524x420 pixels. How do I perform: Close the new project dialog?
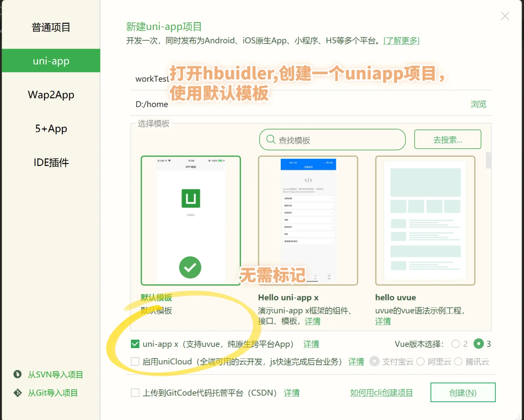[x=505, y=16]
